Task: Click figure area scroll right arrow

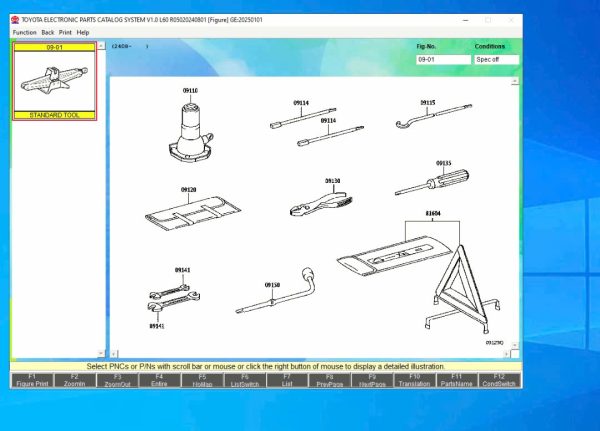Action: coord(506,354)
